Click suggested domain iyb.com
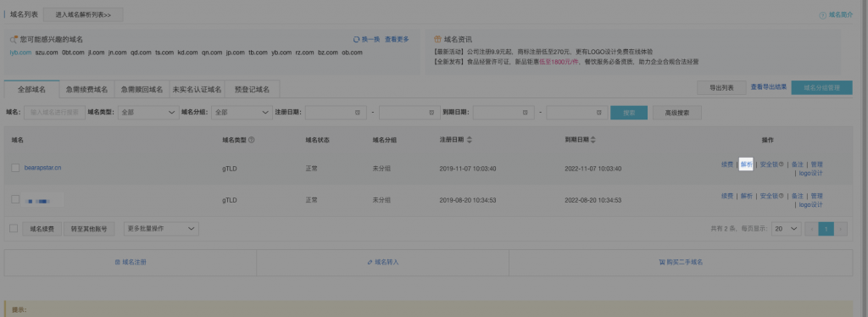 pos(20,53)
